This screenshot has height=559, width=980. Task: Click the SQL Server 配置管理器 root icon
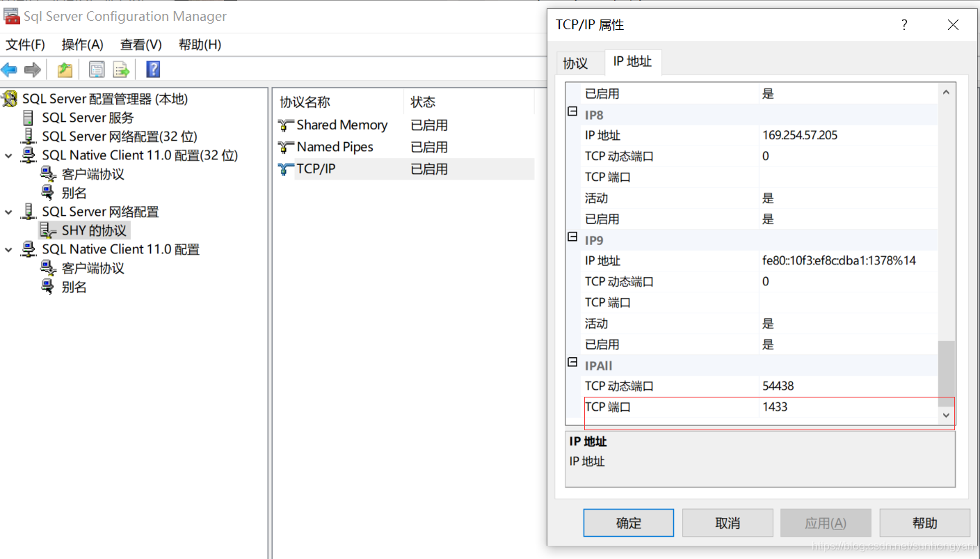coord(10,99)
